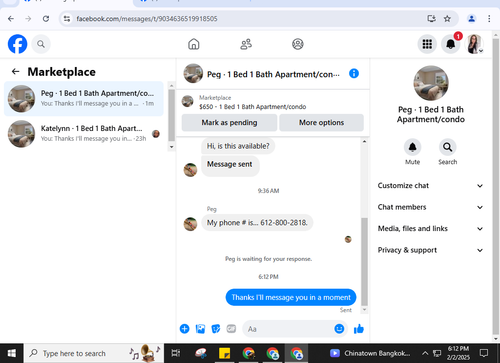Click the listing photo in right panel
Viewport: 500px width, 363px height.
click(431, 83)
